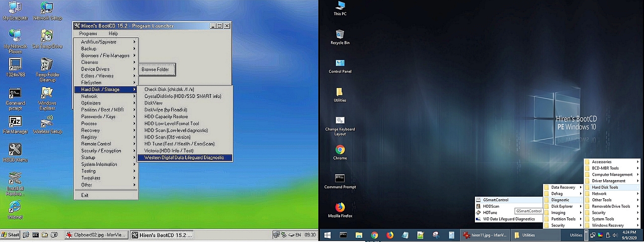Image resolution: width=644 pixels, height=242 pixels.
Task: Launch Mozilla Firefox desktop icon
Action: coord(340,210)
